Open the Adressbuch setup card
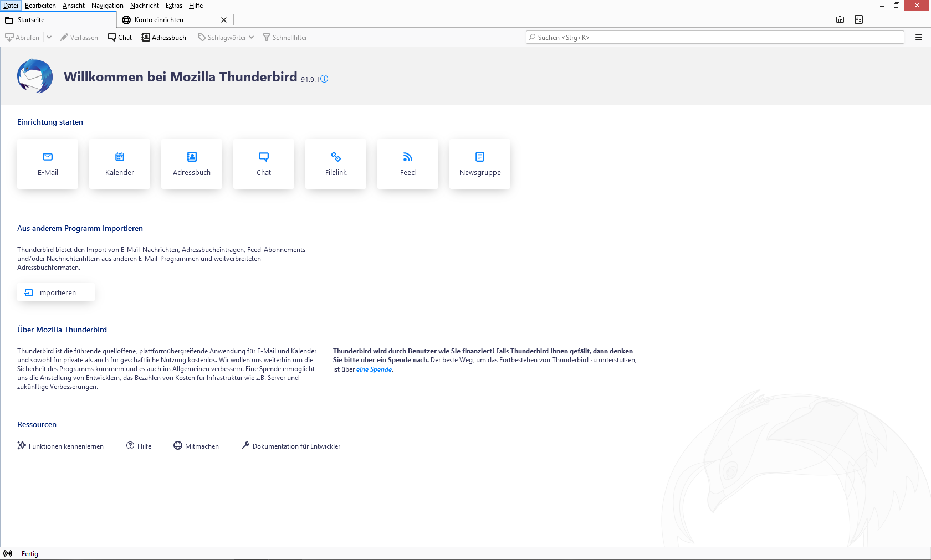The image size is (931, 560). (x=192, y=164)
